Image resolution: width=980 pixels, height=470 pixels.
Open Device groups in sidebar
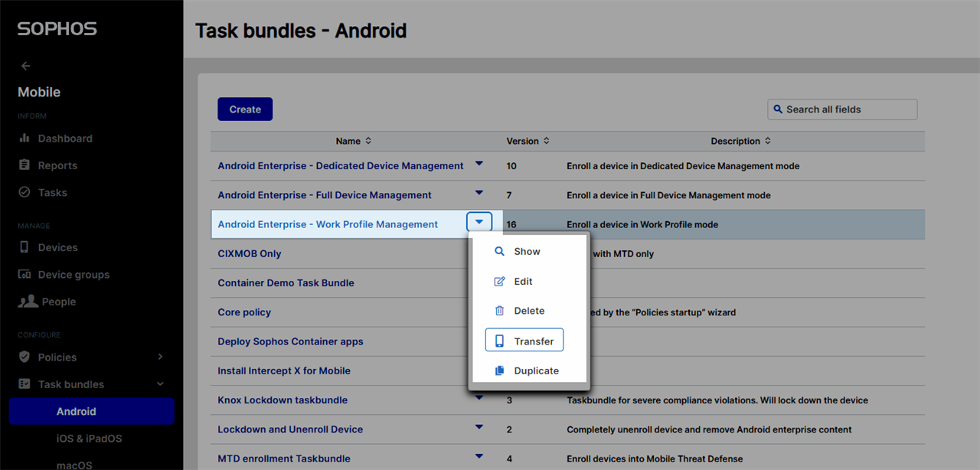pos(73,275)
